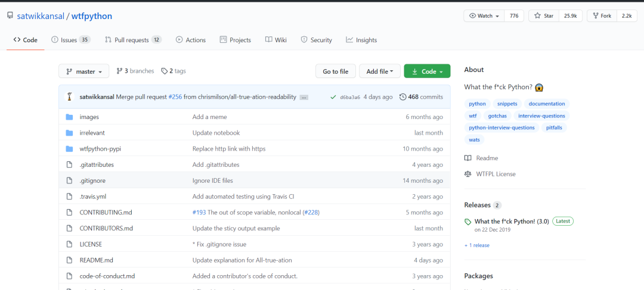Click the file icon next to .gitattributes
The width and height of the screenshot is (644, 290).
69,164
